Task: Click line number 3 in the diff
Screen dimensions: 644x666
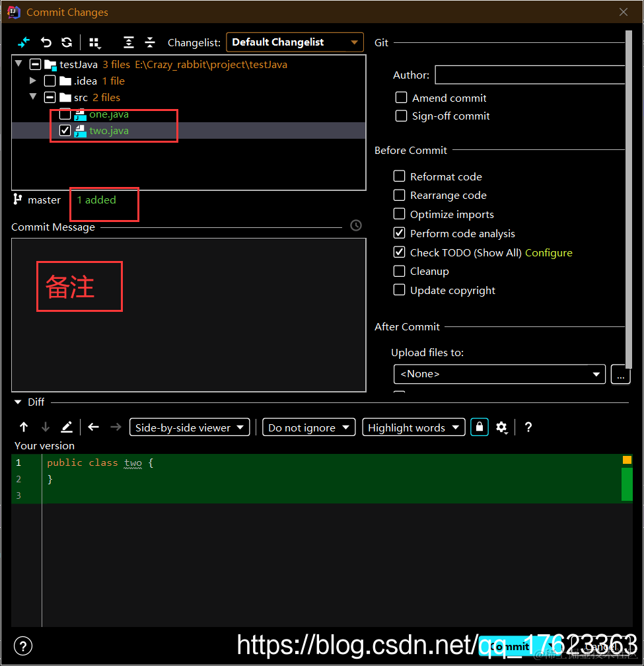Action: pos(18,496)
